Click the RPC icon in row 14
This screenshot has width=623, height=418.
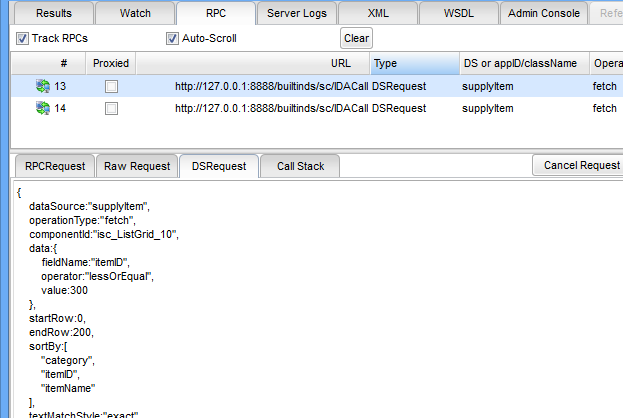pos(42,108)
